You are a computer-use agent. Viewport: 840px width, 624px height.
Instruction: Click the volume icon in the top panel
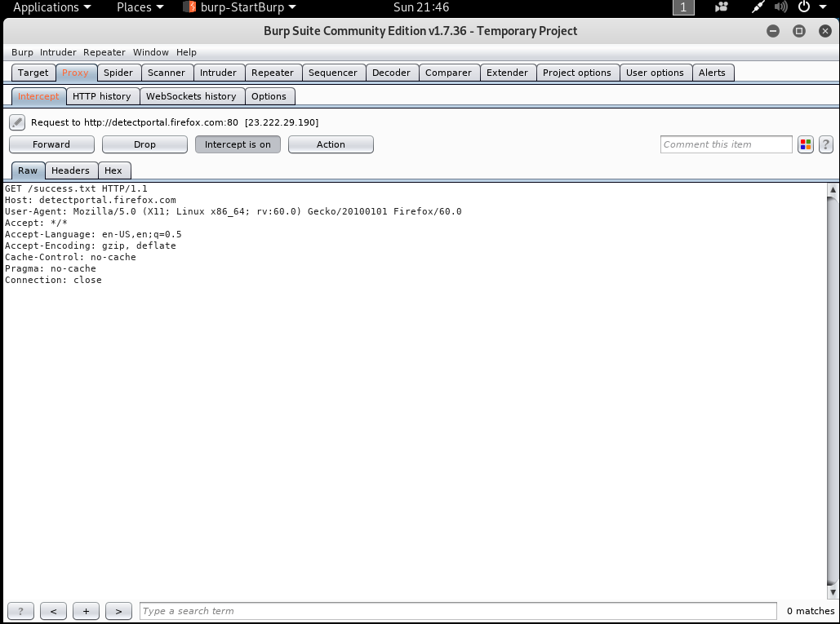point(780,7)
